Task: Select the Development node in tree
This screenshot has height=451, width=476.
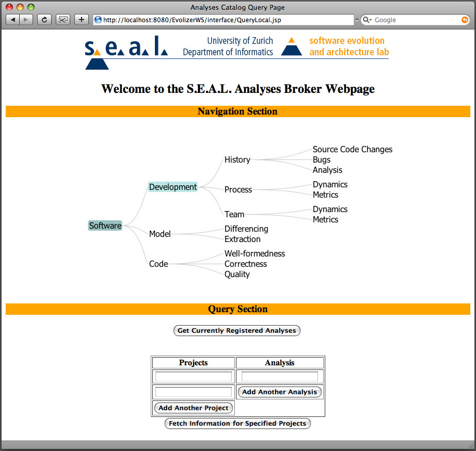Action: [173, 187]
